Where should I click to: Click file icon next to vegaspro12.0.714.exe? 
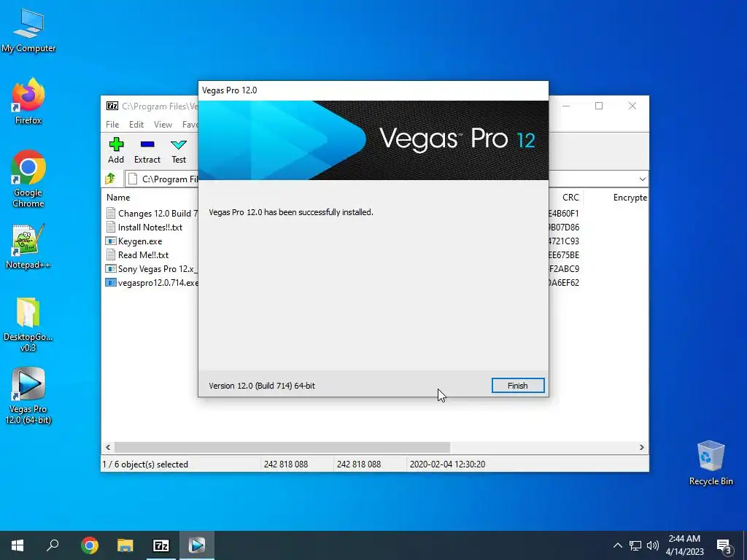pyautogui.click(x=111, y=282)
